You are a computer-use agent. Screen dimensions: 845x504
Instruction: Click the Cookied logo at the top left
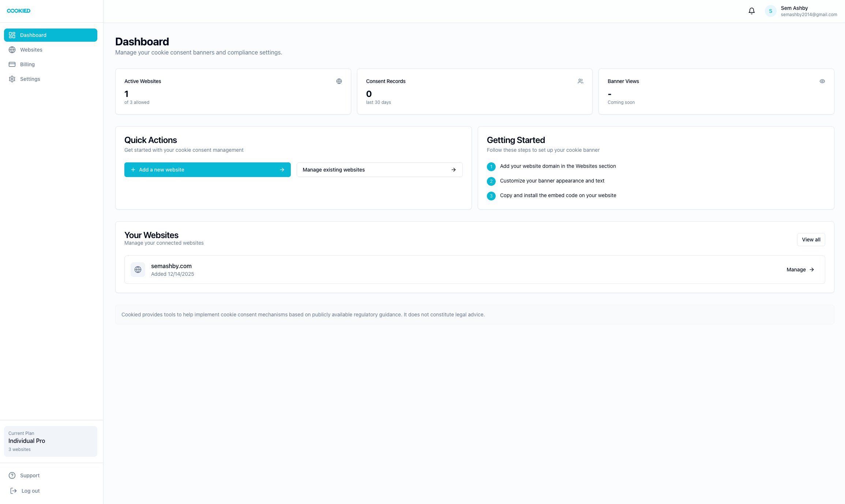[x=18, y=11]
